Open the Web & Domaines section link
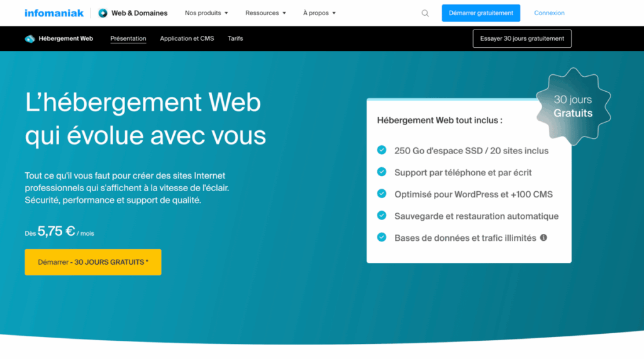This screenshot has width=644, height=359. (139, 13)
